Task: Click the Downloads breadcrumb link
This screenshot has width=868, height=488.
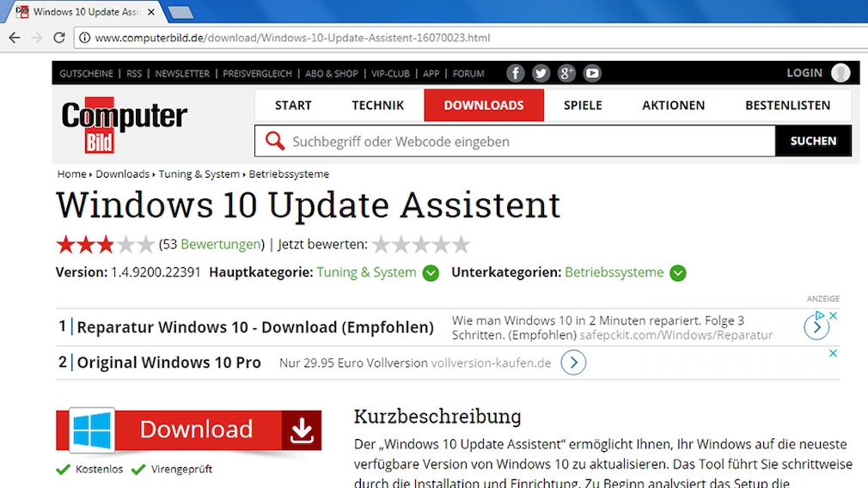Action: pos(122,174)
